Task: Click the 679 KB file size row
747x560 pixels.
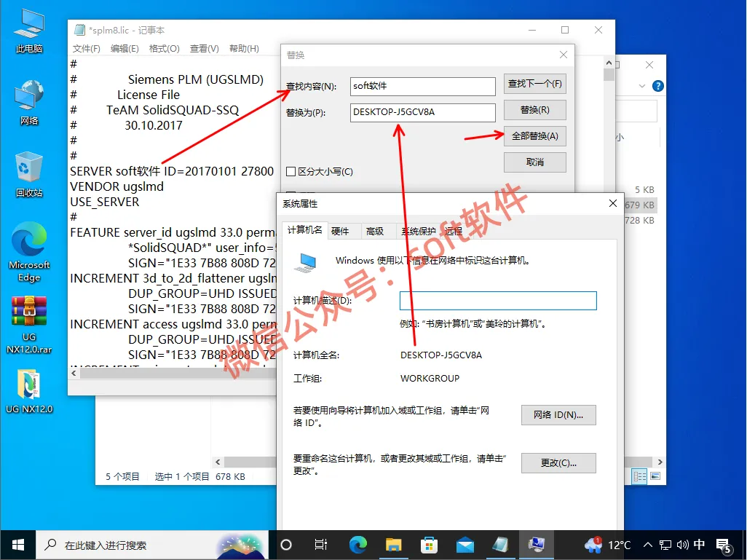Action: point(639,205)
